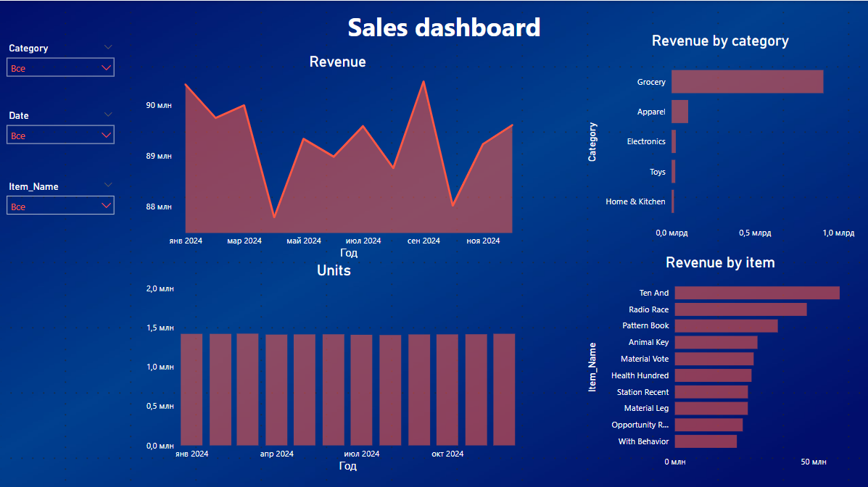Click the Animal Key item label

tap(649, 342)
